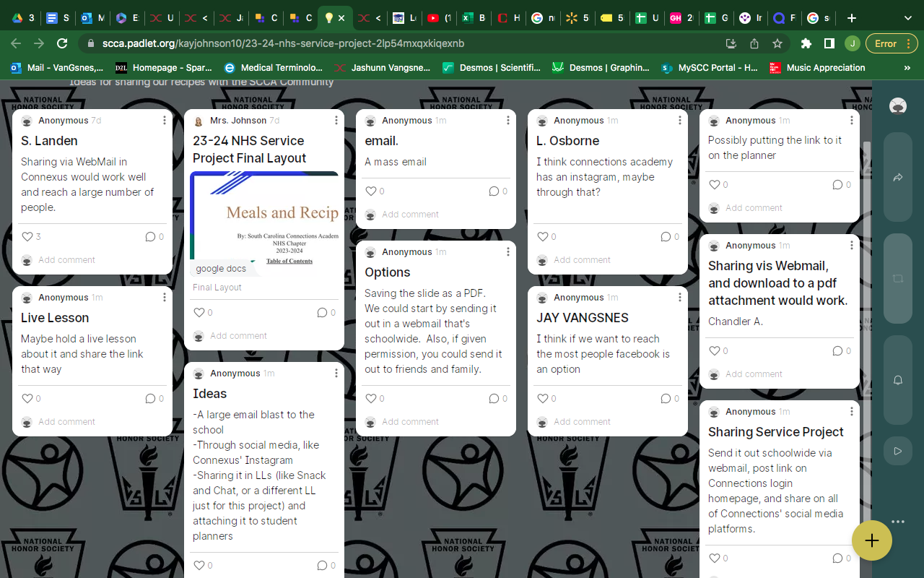
Task: Open the comment icon on JAY VANGSNES post
Action: point(666,398)
